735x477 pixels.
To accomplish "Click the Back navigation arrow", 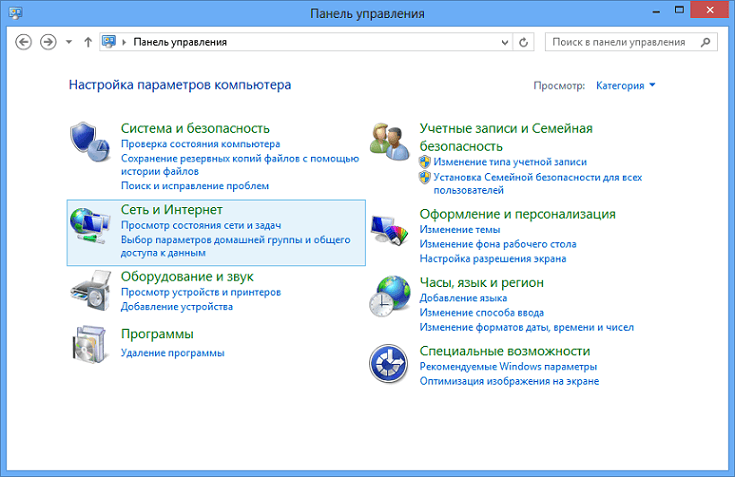I will click(22, 42).
